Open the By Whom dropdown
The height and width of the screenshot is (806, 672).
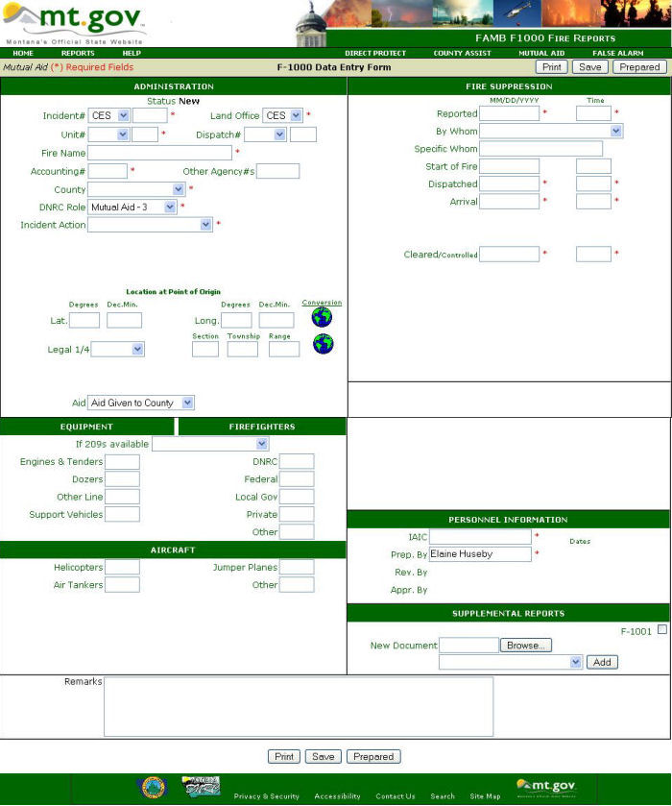550,131
